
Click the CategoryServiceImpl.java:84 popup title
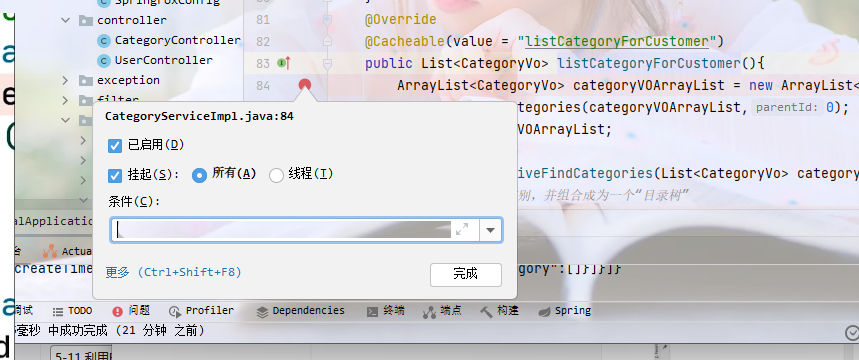[199, 117]
